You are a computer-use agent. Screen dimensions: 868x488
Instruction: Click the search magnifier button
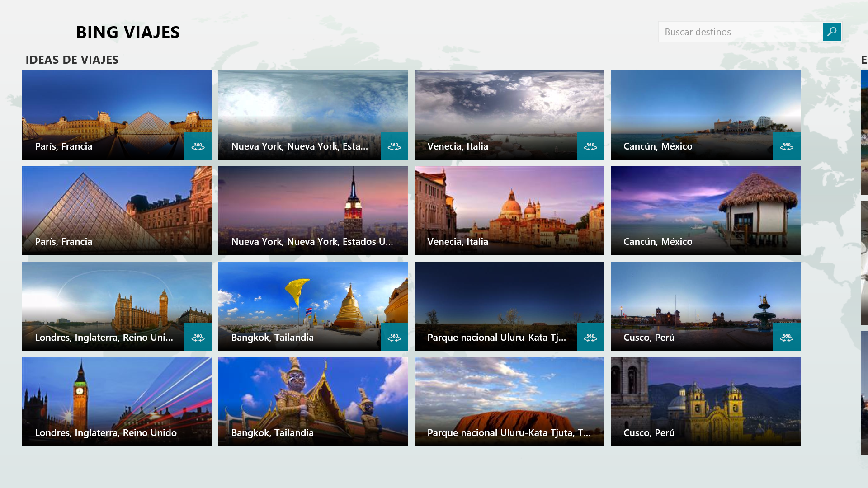(x=832, y=32)
